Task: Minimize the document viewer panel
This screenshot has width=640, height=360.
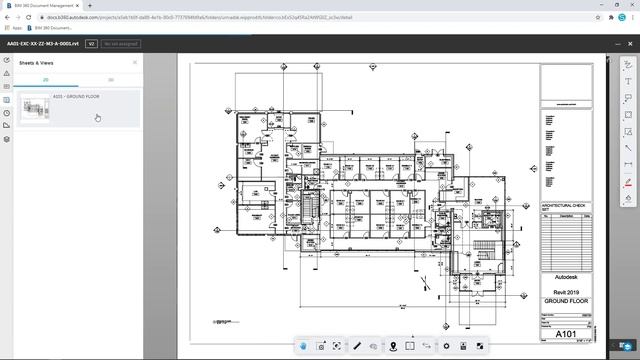Action: click(x=618, y=44)
